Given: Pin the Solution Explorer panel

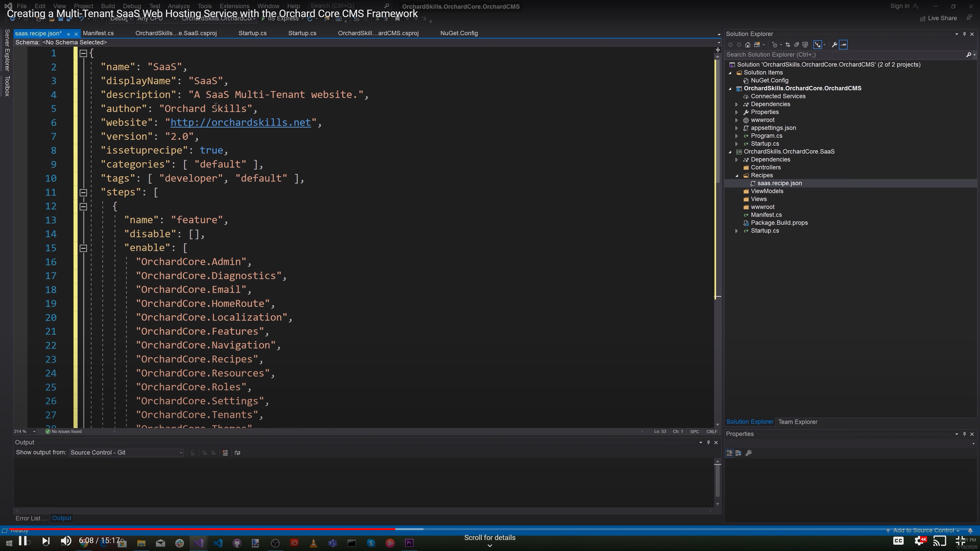Looking at the screenshot, I should tap(964, 34).
